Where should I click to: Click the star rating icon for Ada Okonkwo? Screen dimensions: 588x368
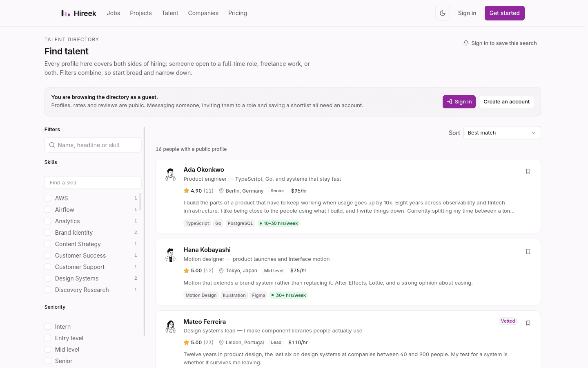[187, 191]
